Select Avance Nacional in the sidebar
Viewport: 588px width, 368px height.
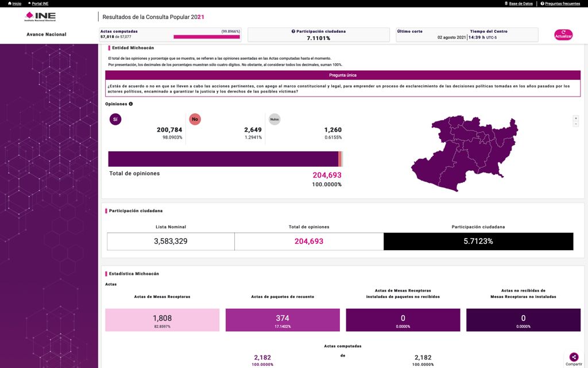tap(47, 34)
